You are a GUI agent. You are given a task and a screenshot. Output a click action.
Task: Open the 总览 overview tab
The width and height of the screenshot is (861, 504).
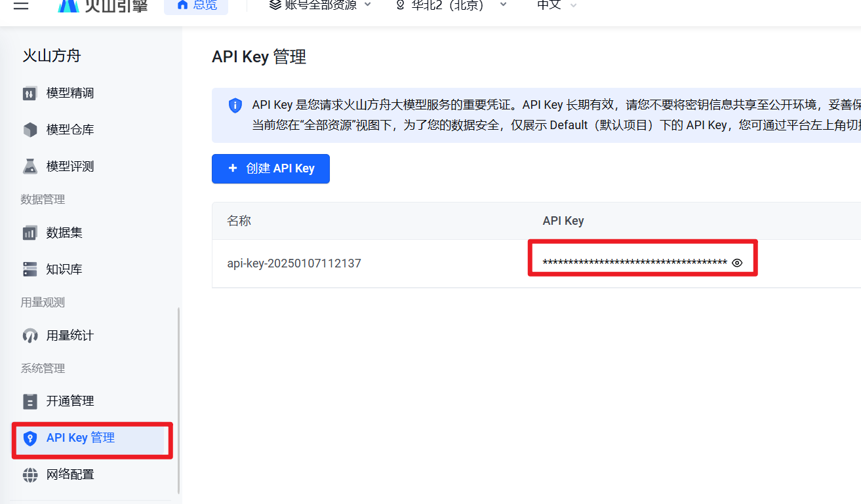point(196,6)
